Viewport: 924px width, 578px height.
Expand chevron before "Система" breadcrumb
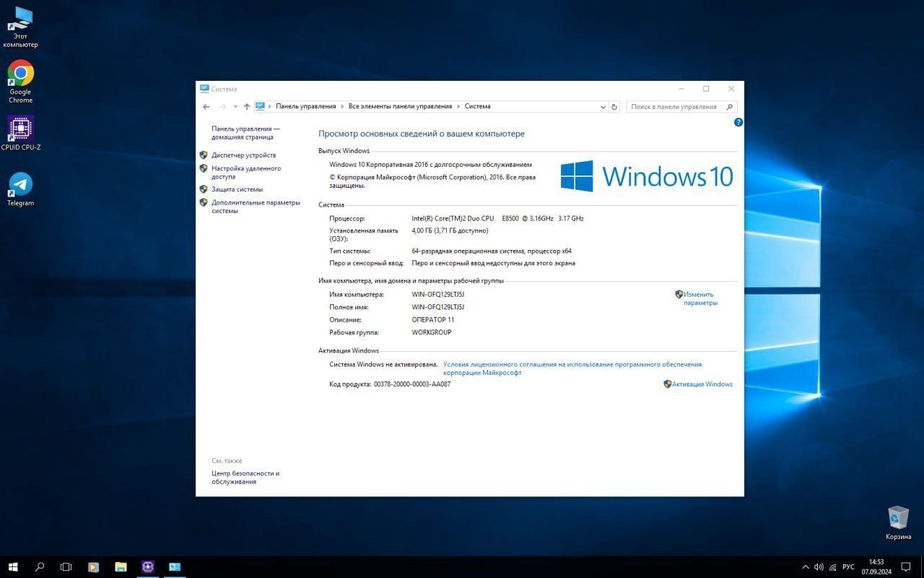pos(458,106)
